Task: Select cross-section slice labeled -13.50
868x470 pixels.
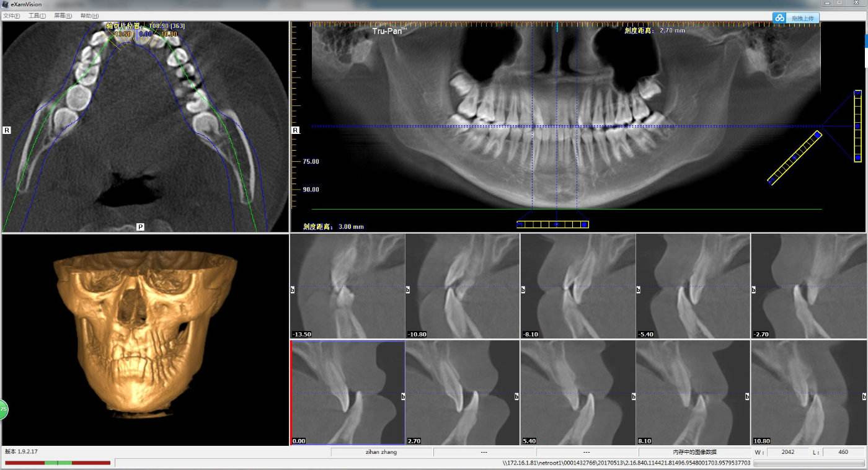Action: click(x=347, y=286)
